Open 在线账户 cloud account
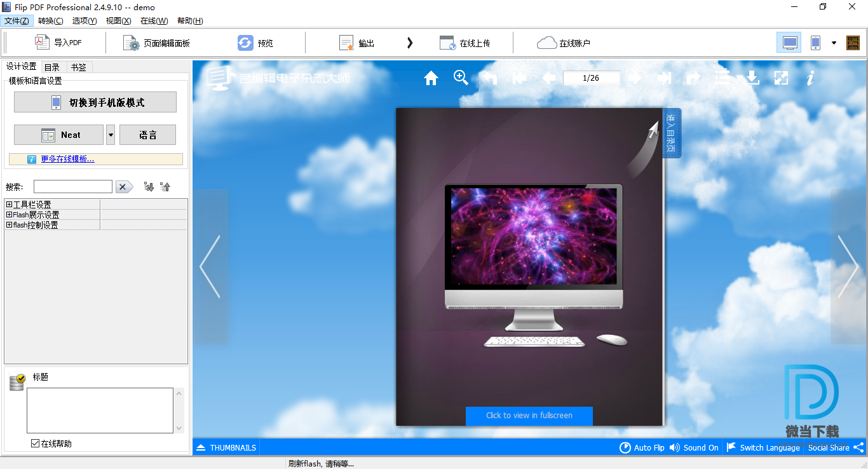 (564, 43)
